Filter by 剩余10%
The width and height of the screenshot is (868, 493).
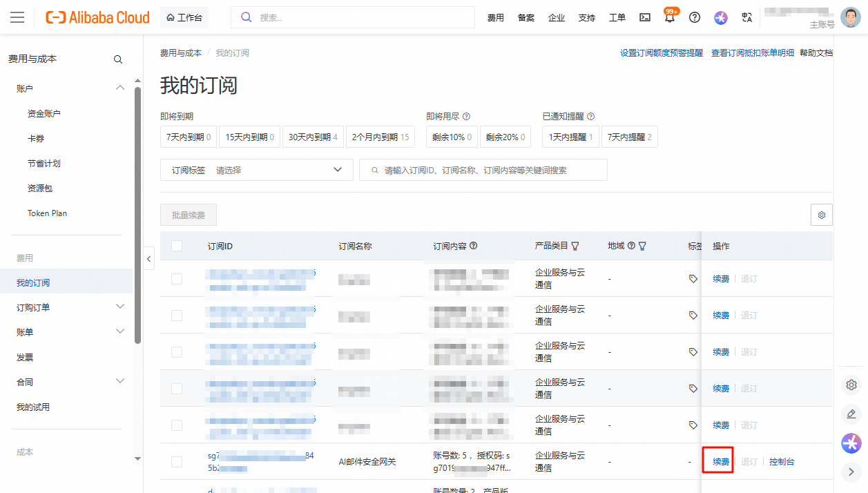pos(452,137)
